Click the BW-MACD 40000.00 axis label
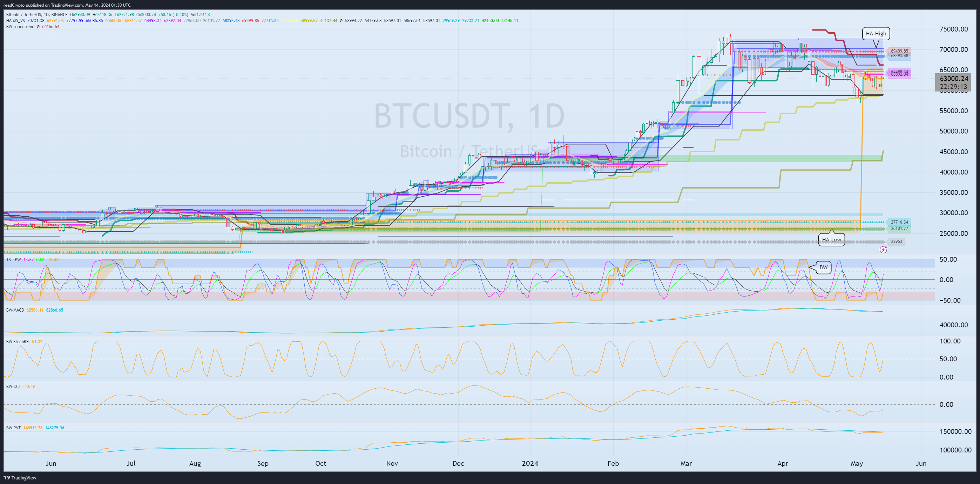 (x=954, y=325)
